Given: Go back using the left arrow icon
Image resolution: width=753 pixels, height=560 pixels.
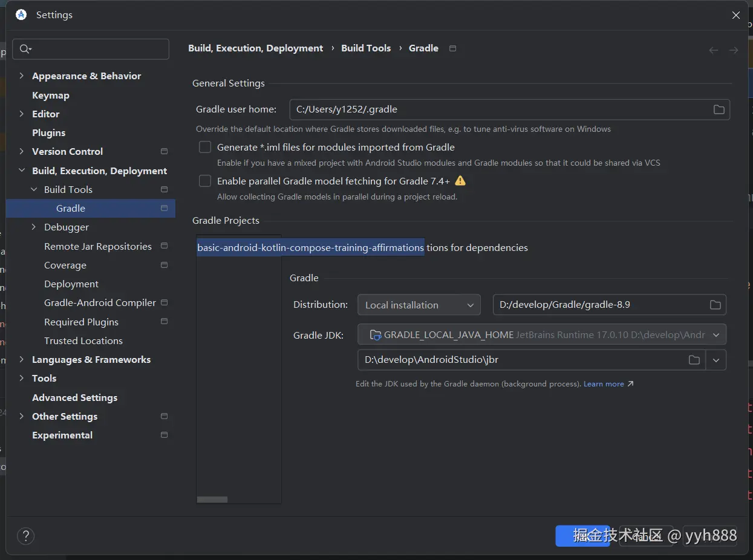Looking at the screenshot, I should [x=714, y=50].
